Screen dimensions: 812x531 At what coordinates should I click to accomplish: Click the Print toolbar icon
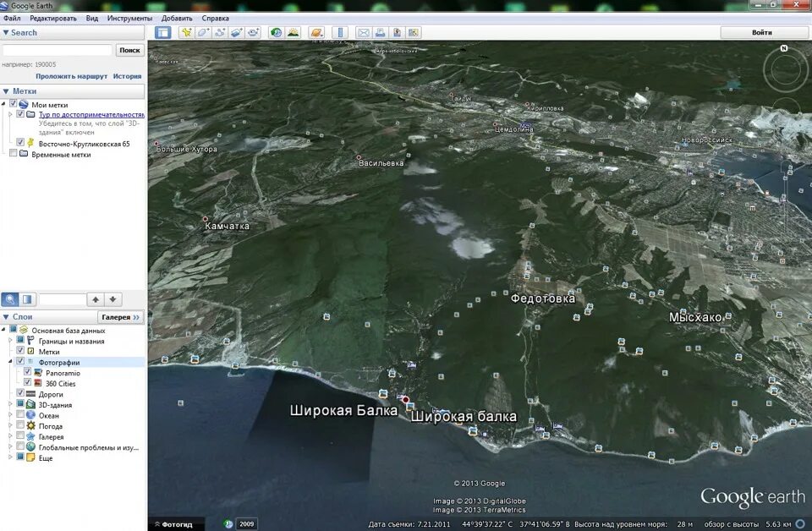(380, 33)
